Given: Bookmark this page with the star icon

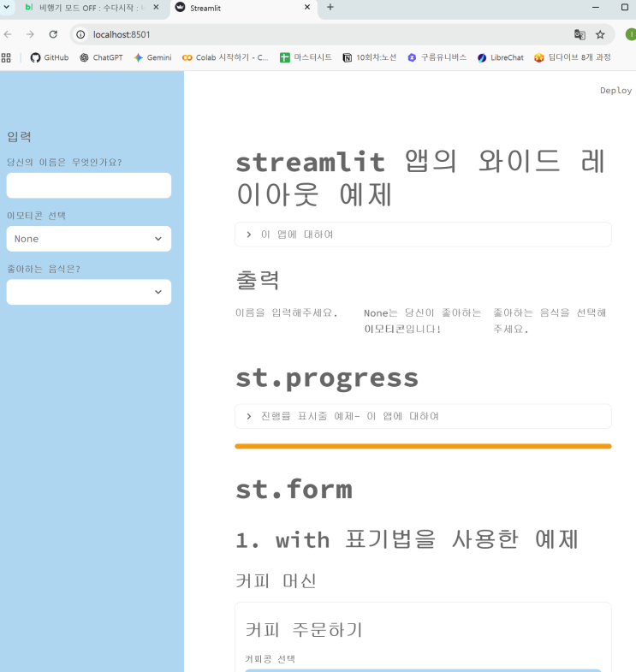Looking at the screenshot, I should [x=600, y=35].
